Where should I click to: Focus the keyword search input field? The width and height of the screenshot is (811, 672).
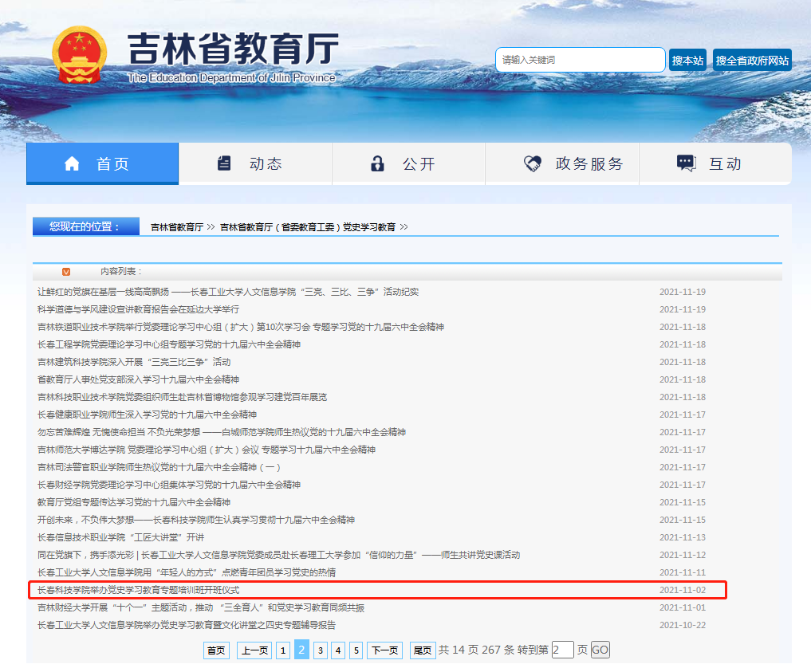[x=580, y=61]
